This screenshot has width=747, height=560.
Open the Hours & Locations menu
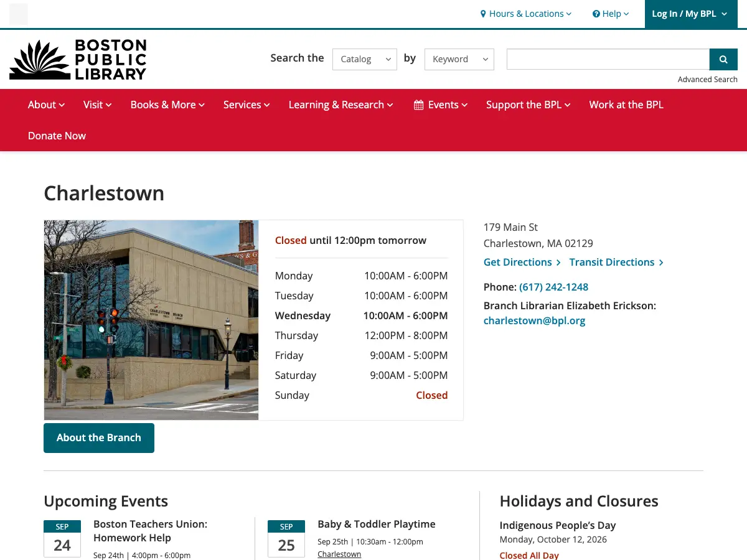click(x=525, y=14)
